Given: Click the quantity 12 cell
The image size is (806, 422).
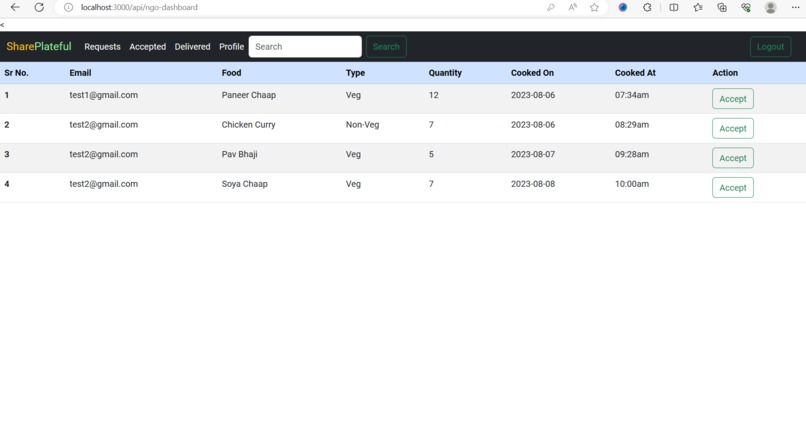Looking at the screenshot, I should click(x=433, y=95).
